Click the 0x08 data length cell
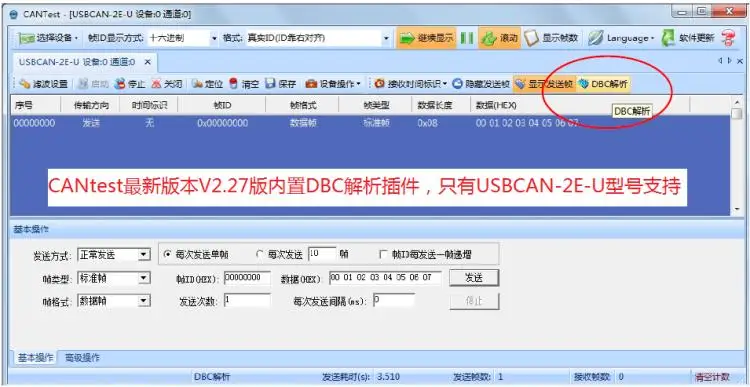Image resolution: width=750 pixels, height=387 pixels. [x=427, y=123]
